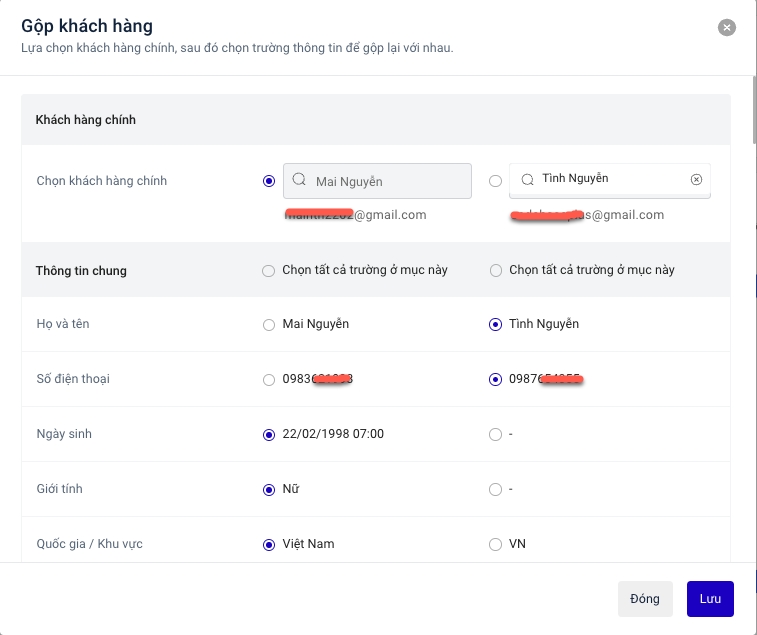Choose VN as country value
Screen dimensions: 757x635
tap(495, 545)
